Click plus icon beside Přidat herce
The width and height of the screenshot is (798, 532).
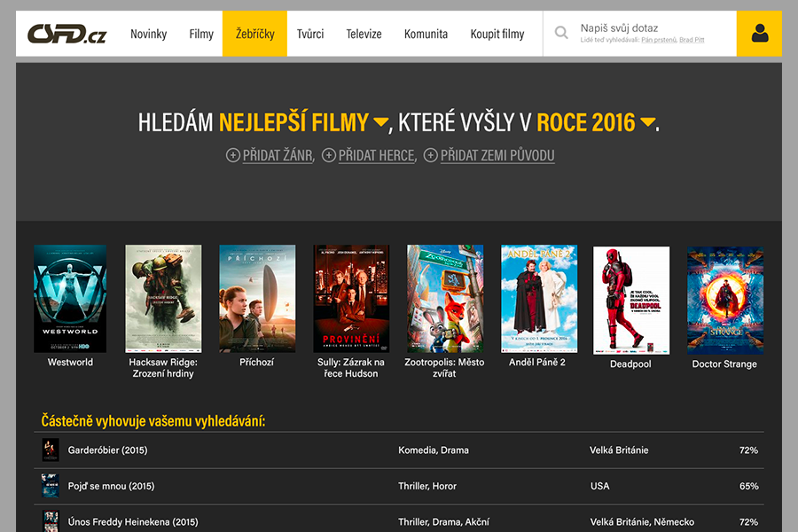[329, 155]
